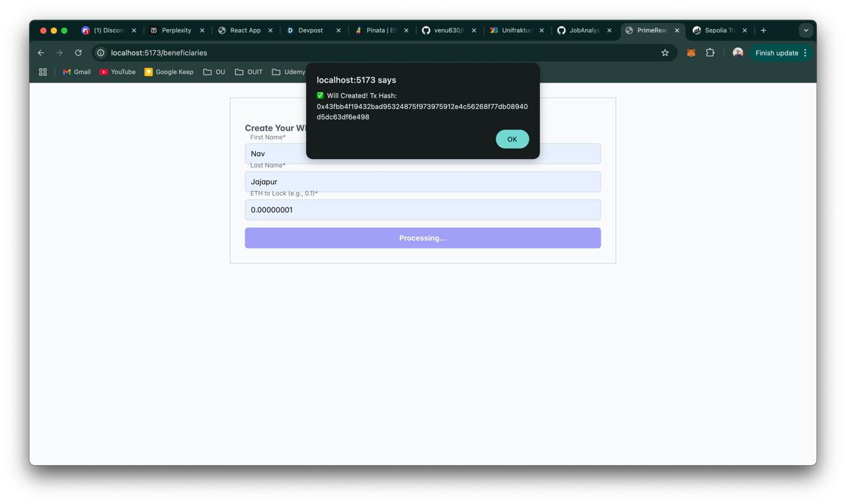Close the Sepolia tab
This screenshot has height=504, width=846.
pyautogui.click(x=745, y=30)
